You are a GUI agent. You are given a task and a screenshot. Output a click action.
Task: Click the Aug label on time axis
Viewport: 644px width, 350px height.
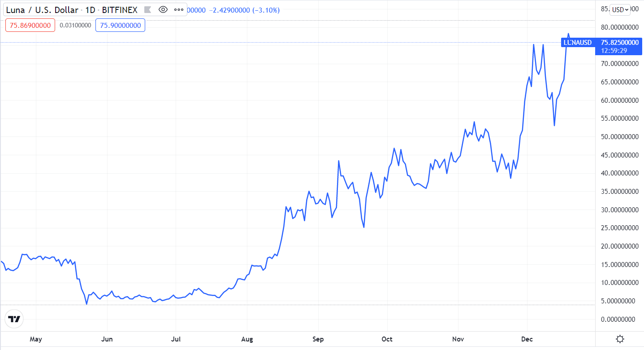pos(247,339)
